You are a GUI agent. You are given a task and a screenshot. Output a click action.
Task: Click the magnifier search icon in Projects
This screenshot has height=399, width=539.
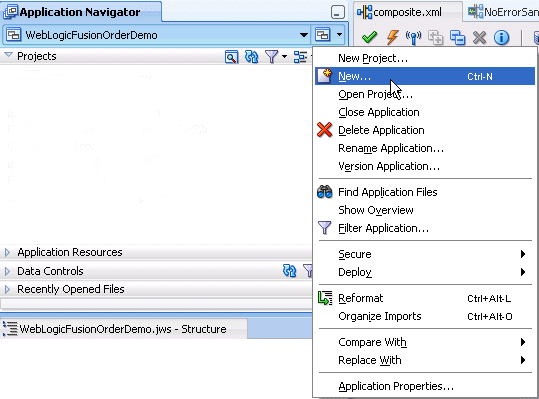coord(231,57)
